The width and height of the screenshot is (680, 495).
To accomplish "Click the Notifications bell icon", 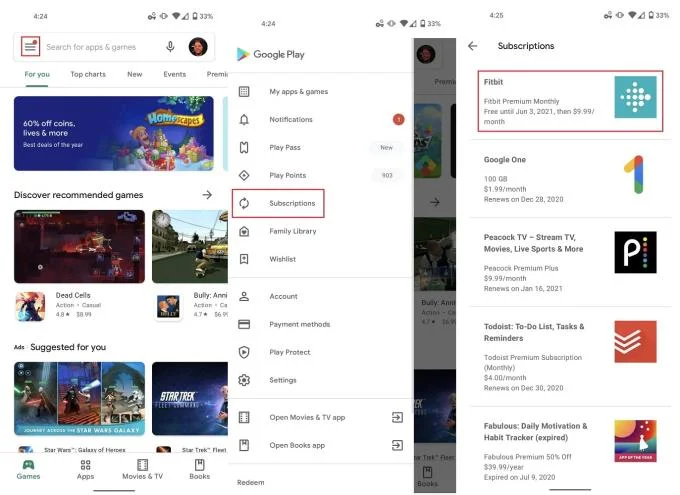I will [244, 119].
